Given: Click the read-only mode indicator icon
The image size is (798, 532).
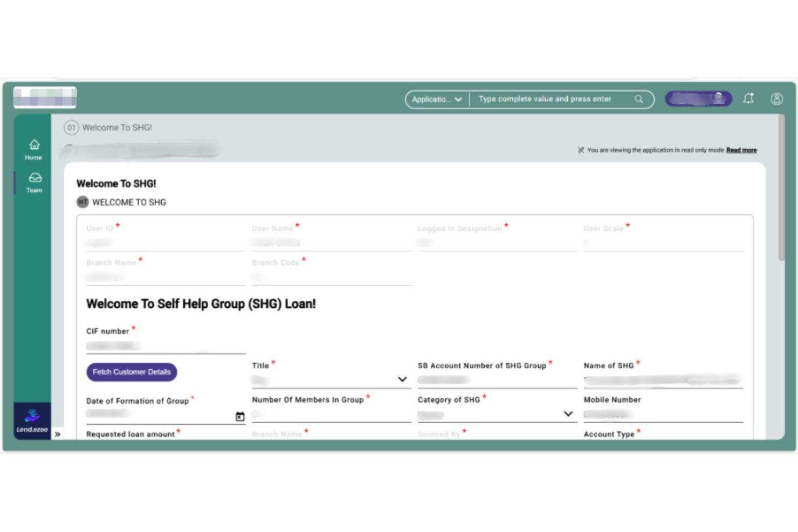Looking at the screenshot, I should coord(581,150).
